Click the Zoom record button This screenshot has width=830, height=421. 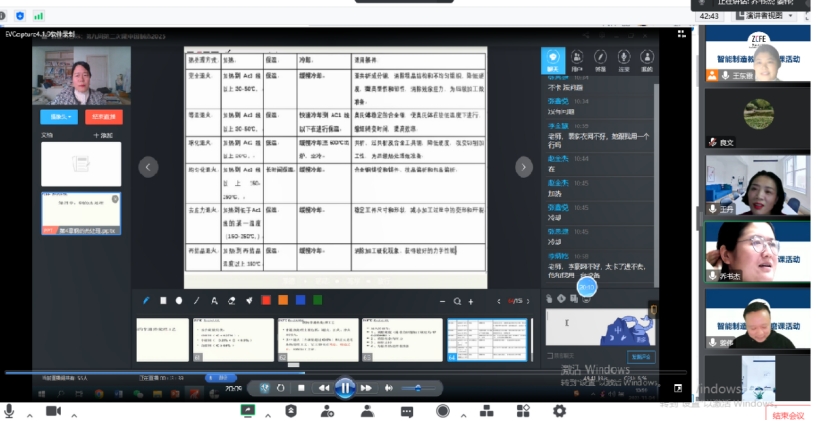tap(443, 411)
